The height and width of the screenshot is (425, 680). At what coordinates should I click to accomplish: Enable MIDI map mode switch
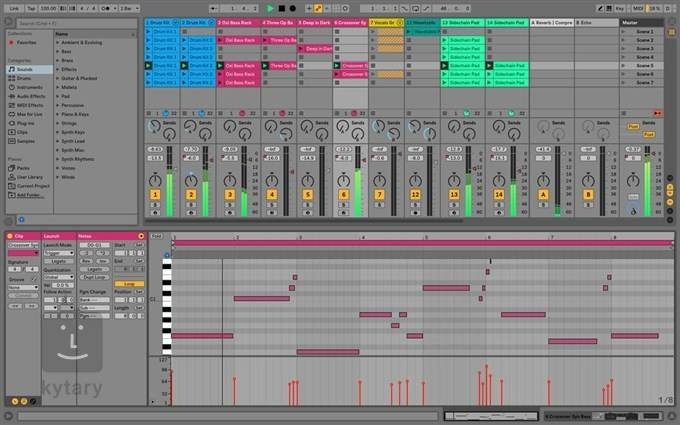pos(638,8)
